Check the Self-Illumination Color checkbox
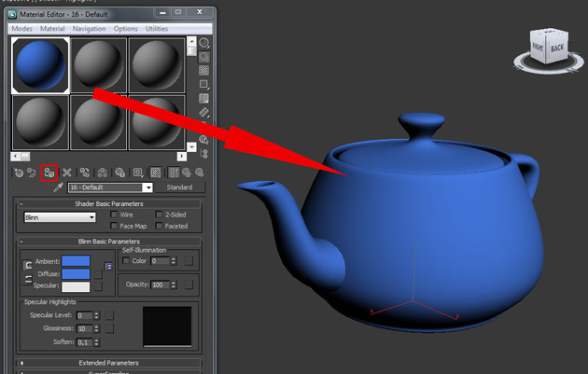The width and height of the screenshot is (588, 374). (126, 260)
